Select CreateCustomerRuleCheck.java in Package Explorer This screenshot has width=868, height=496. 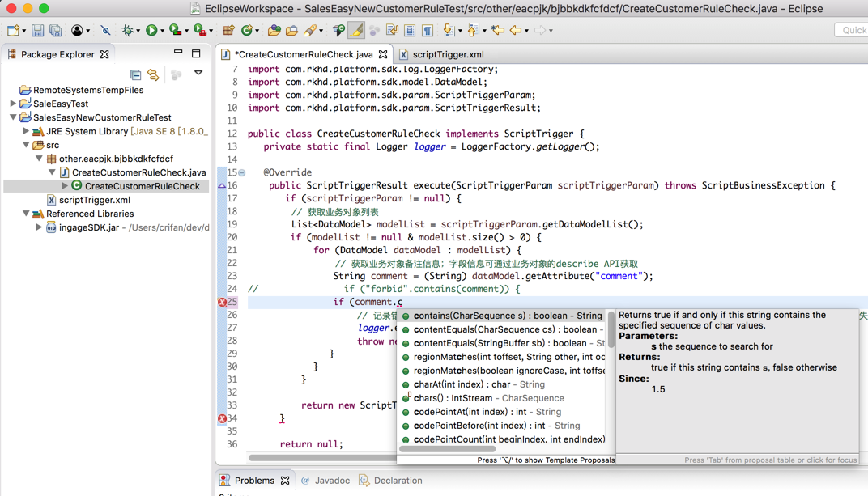139,172
